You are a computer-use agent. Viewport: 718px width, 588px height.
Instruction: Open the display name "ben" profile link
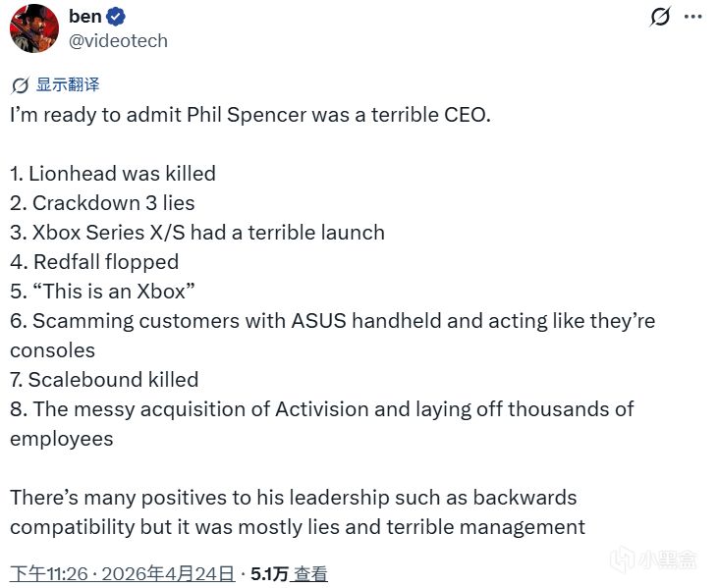(84, 17)
